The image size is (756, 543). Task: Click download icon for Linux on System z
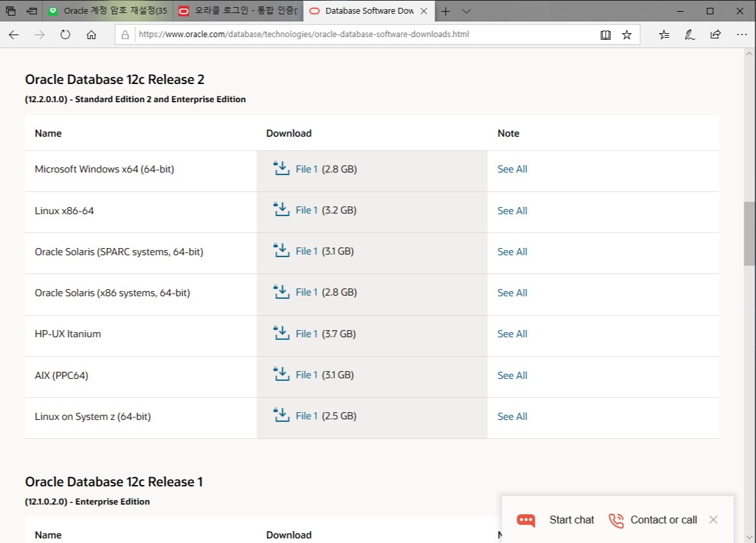pyautogui.click(x=282, y=415)
